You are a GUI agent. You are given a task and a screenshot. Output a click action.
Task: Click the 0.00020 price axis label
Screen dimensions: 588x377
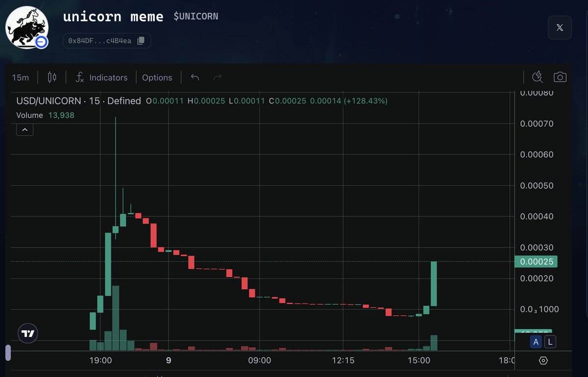[x=537, y=279]
